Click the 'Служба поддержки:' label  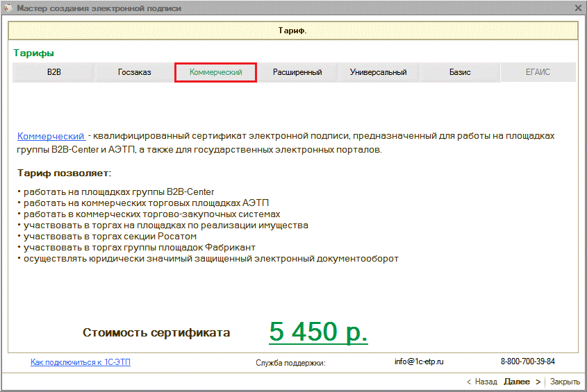pos(291,363)
